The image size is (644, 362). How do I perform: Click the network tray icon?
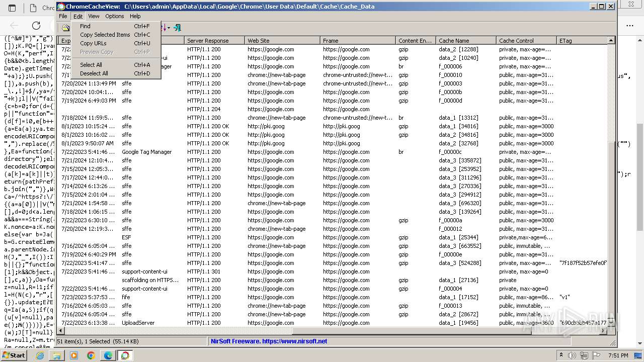[584, 355]
